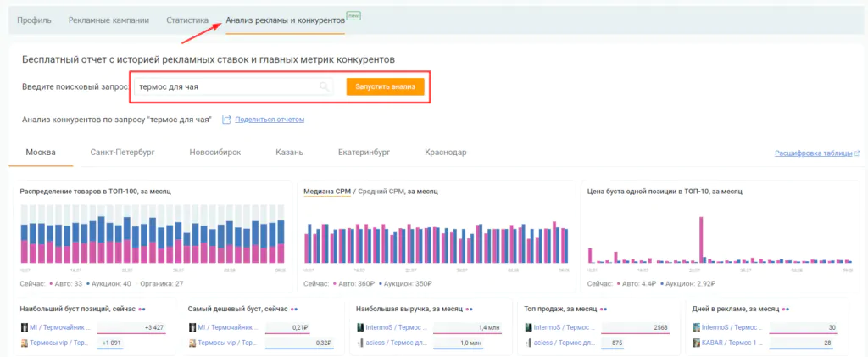Click the Расшифровка таблицы link

coord(813,153)
